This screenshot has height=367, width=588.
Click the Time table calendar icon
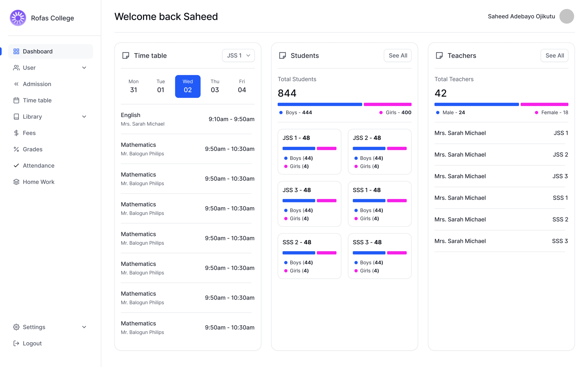pos(16,100)
